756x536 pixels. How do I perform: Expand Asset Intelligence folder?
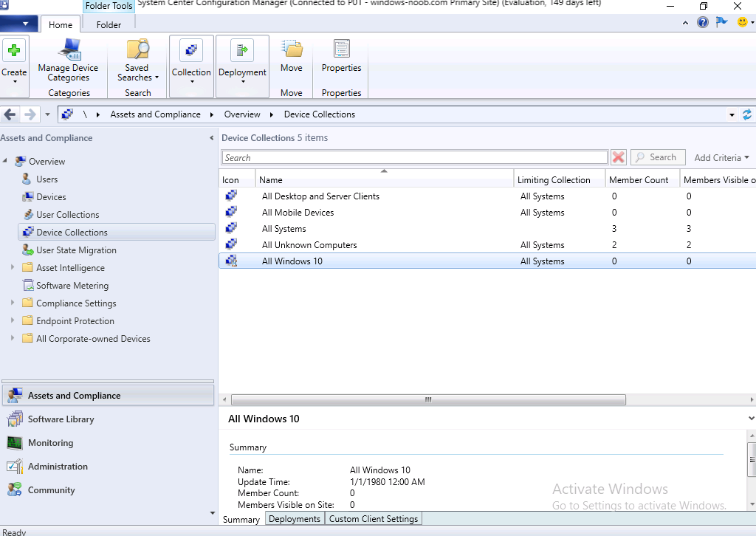click(x=13, y=267)
